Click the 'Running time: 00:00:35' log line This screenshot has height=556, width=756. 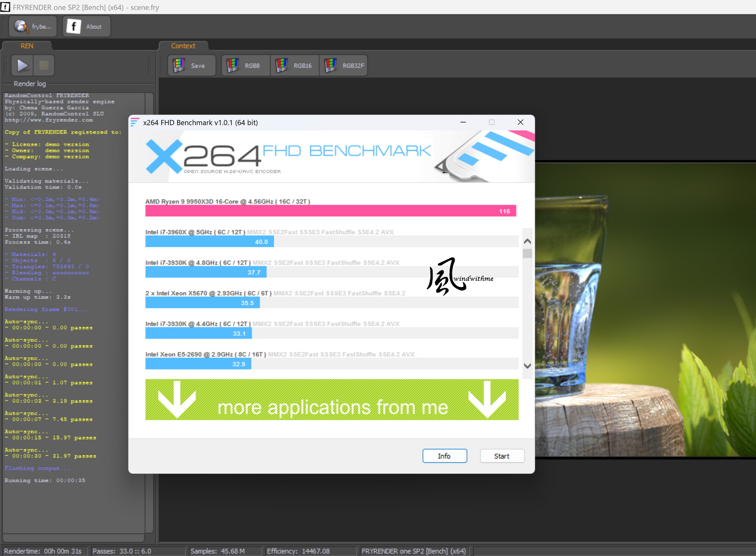pos(45,480)
